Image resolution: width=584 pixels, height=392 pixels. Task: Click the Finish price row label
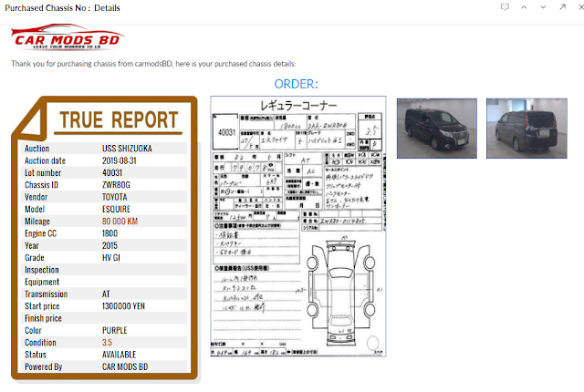coord(43,318)
